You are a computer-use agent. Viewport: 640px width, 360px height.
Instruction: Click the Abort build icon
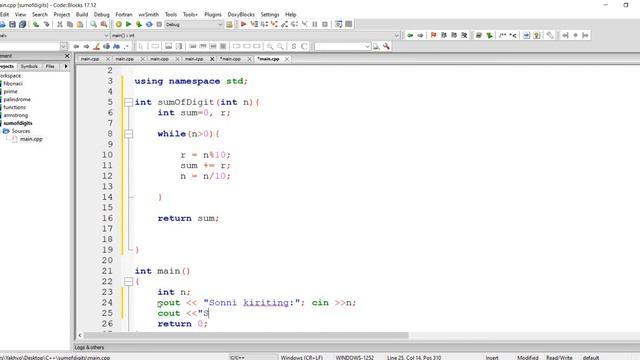159,24
